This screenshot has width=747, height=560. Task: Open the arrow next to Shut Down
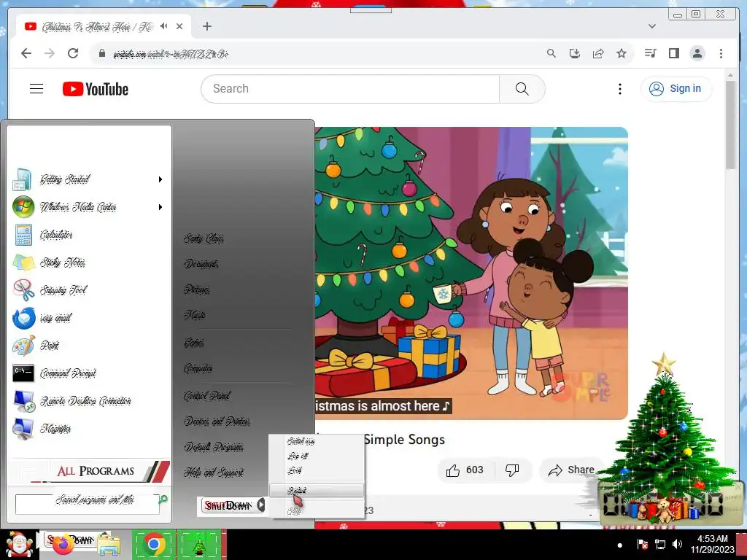[x=260, y=505]
